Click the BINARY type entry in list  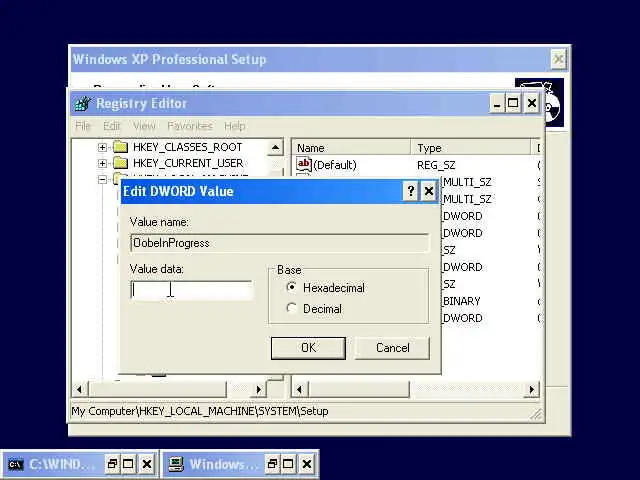coord(461,301)
